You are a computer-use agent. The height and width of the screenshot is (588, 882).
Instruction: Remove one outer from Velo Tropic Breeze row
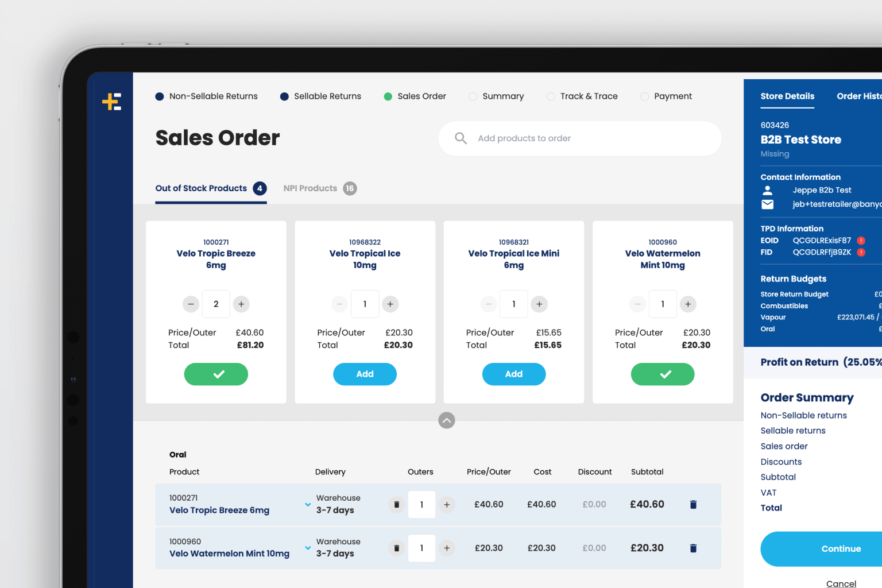[x=396, y=505]
